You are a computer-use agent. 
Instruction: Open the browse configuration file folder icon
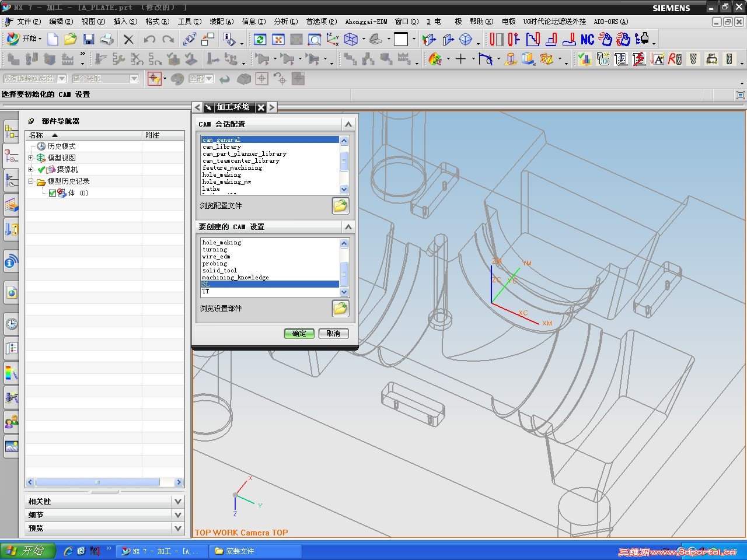coord(340,205)
